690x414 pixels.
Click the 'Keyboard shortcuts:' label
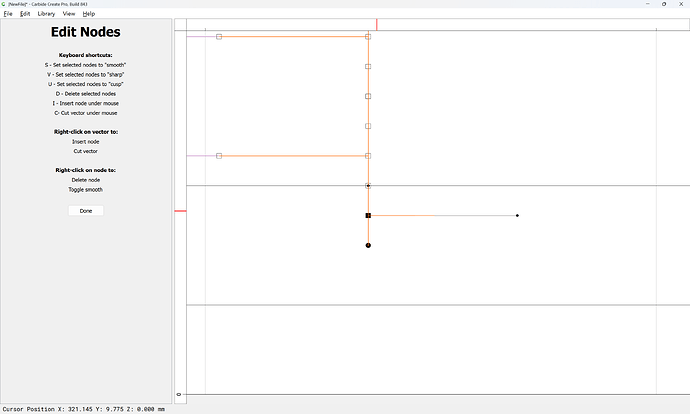tap(86, 55)
